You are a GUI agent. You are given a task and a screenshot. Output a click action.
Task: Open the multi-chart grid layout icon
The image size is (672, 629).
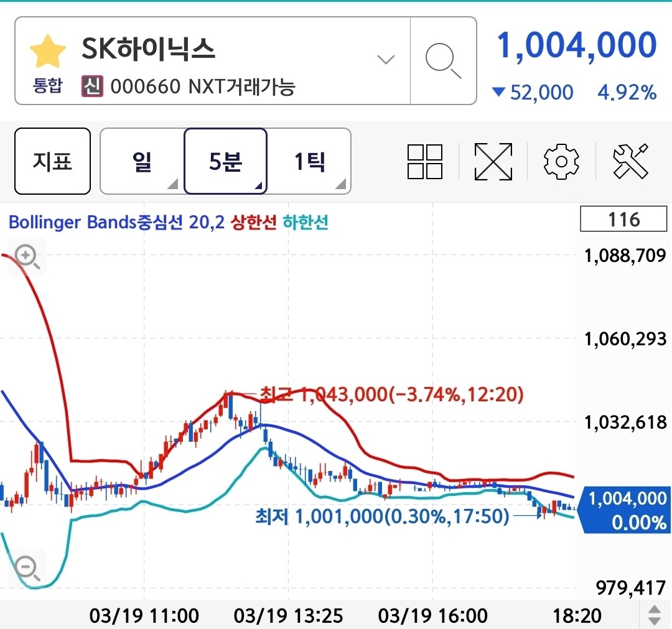[425, 162]
